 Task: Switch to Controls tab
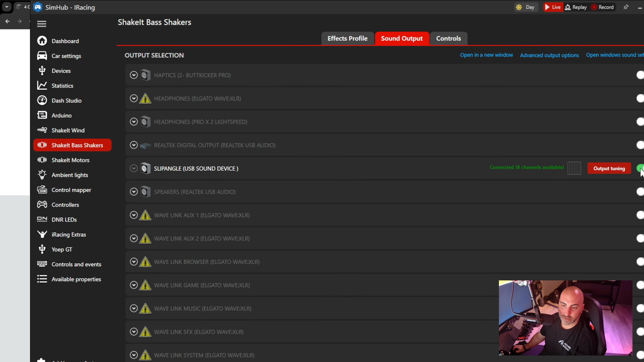(x=448, y=38)
